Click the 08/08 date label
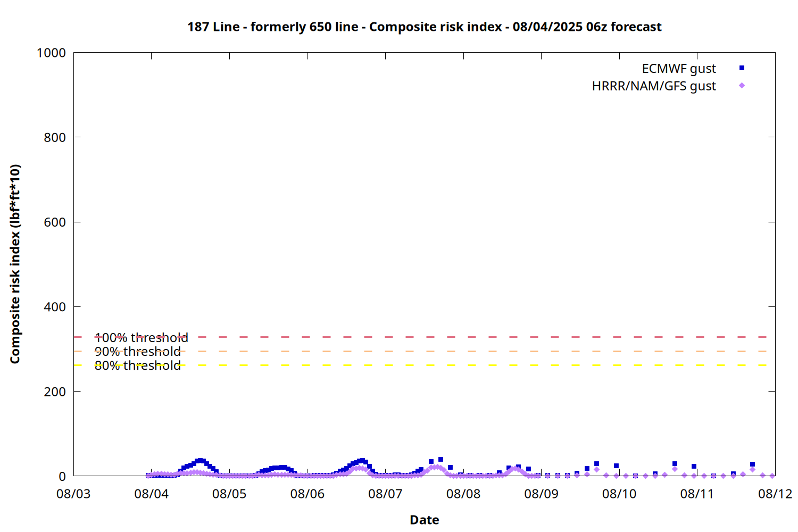Screen dimensions: 798x532 click(463, 494)
